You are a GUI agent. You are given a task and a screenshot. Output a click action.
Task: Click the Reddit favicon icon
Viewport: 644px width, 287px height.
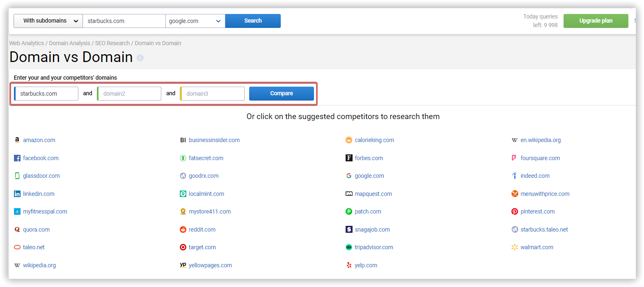pos(183,230)
